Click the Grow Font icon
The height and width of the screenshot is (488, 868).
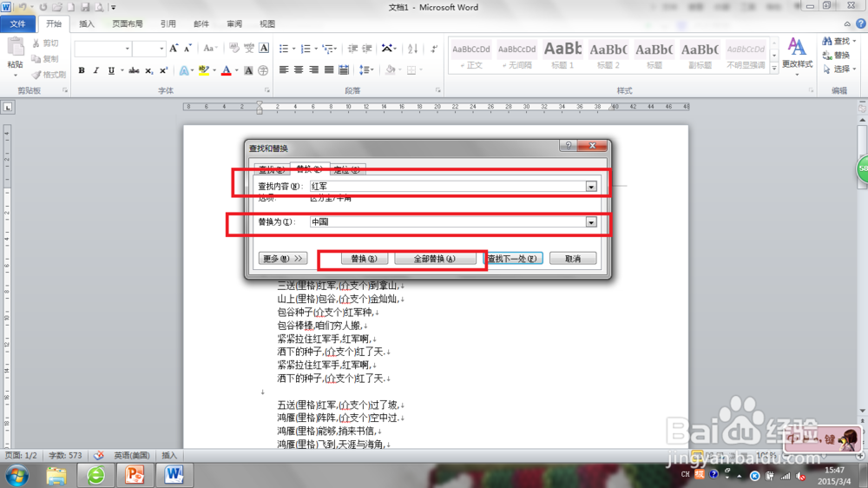coord(174,49)
